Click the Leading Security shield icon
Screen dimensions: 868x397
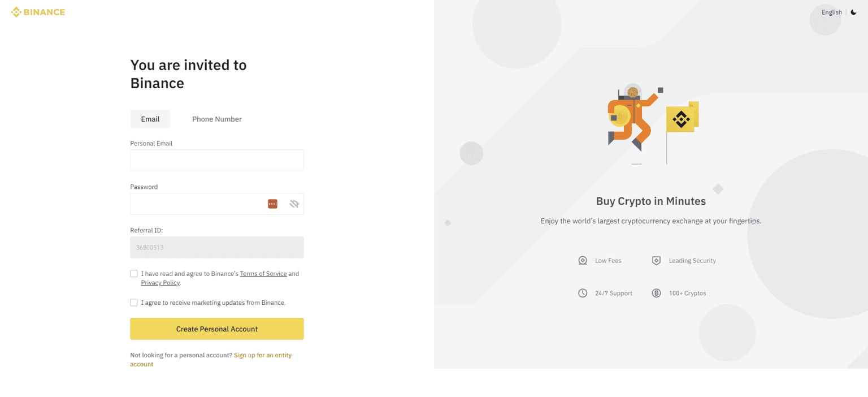click(656, 261)
